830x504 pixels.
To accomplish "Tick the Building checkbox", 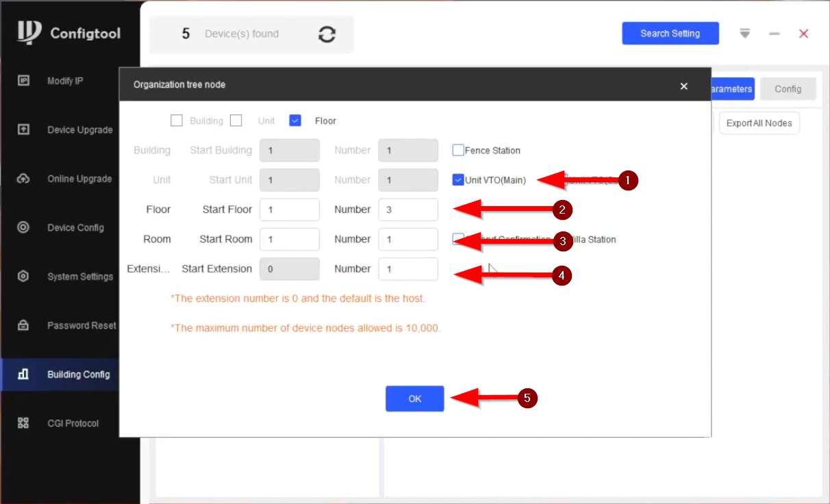I will coord(177,121).
